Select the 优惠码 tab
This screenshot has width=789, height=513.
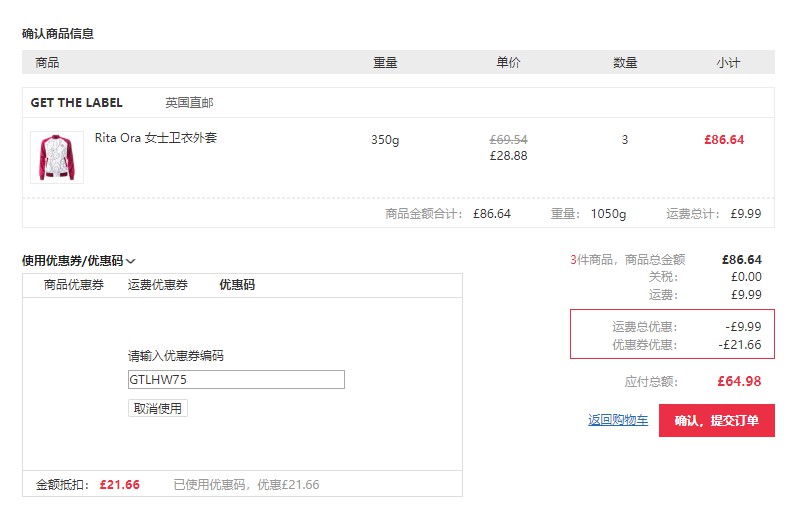pos(237,285)
